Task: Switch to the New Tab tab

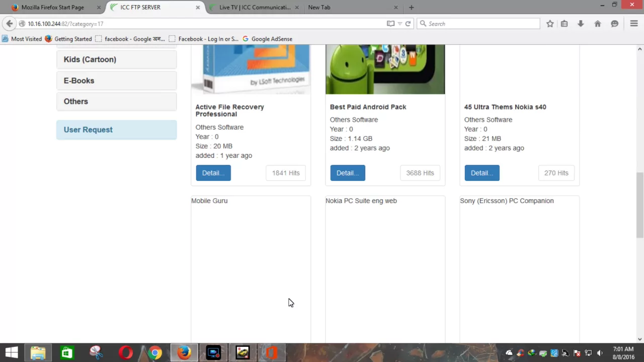Action: (x=352, y=8)
